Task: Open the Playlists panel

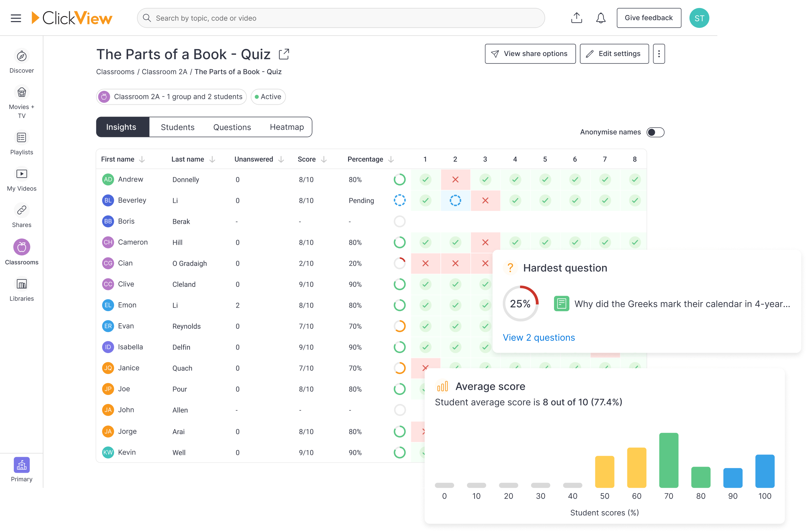Action: 21,138
